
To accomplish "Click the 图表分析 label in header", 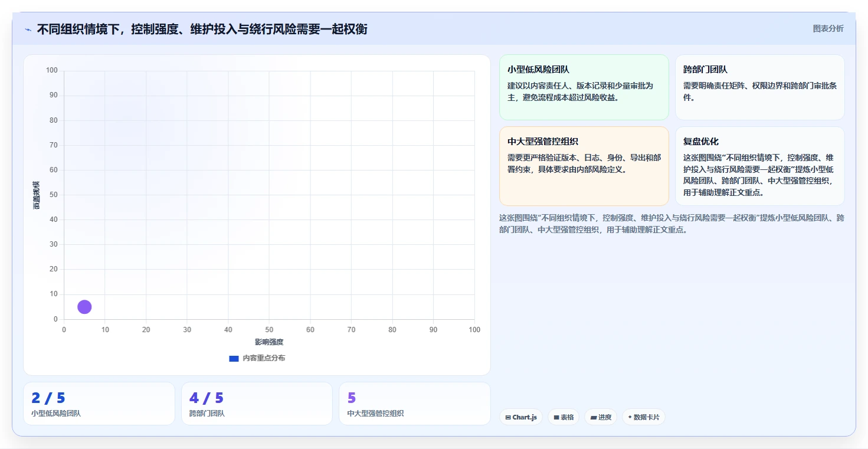I will point(828,28).
